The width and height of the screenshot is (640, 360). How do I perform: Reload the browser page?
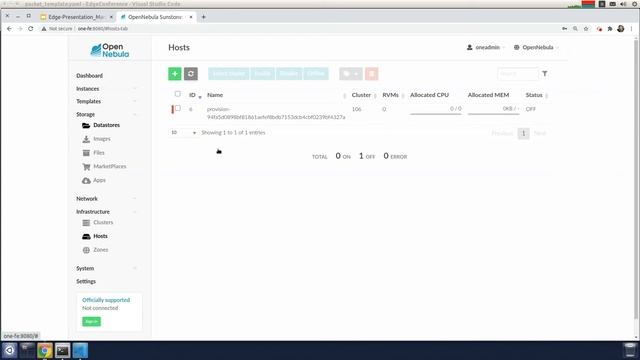31,29
